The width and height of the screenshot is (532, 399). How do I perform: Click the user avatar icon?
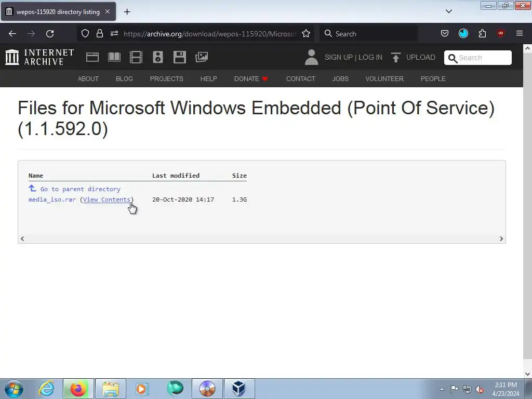[311, 57]
